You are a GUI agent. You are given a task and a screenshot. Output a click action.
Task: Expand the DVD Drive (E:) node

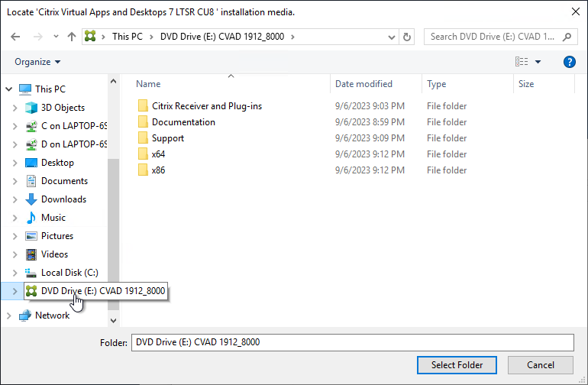pyautogui.click(x=15, y=291)
